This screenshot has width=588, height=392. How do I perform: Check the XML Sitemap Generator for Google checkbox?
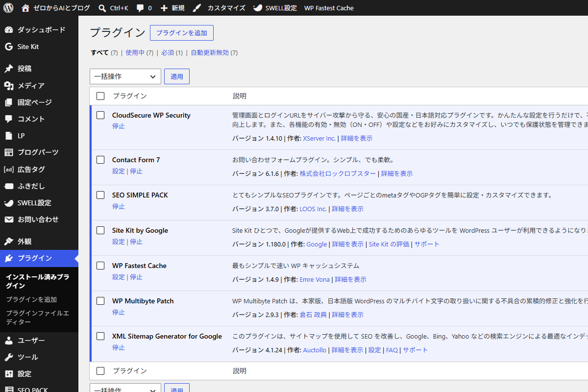click(100, 336)
